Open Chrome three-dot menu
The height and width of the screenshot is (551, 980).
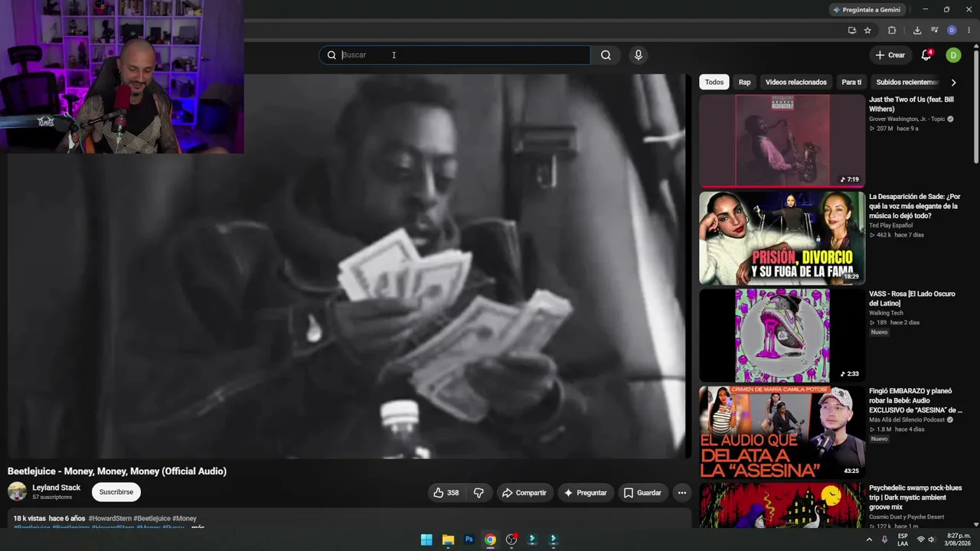point(969,31)
